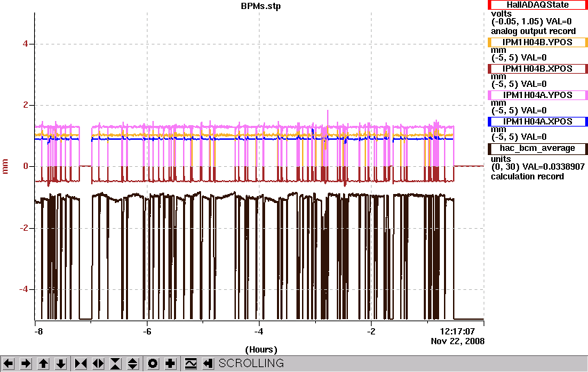Zoom in vertically with the hourglass-shaped icon
Image resolution: width=588 pixels, height=372 pixels.
tap(116, 364)
